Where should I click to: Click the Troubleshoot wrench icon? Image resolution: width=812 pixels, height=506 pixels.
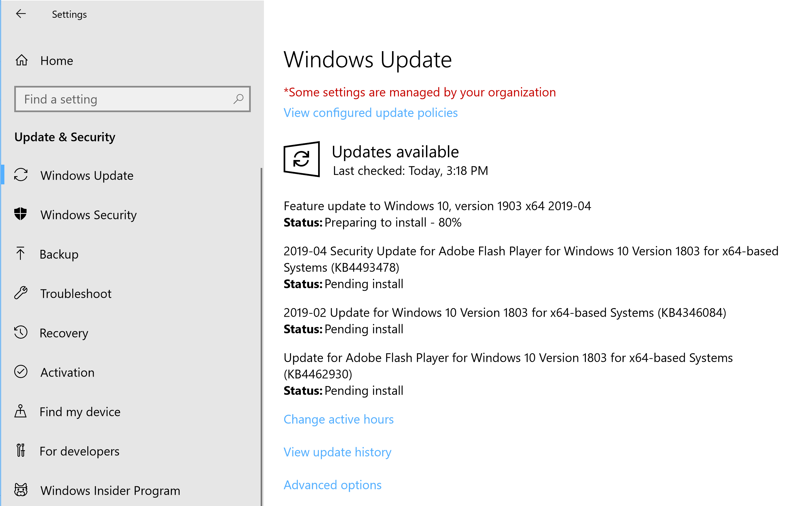[x=21, y=293]
